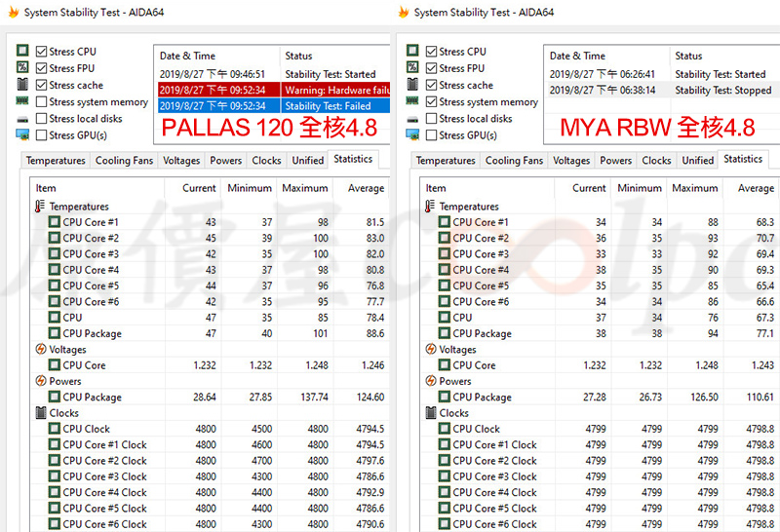This screenshot has height=532, width=780.
Task: Enable Stress system memory in left window
Action: point(42,102)
